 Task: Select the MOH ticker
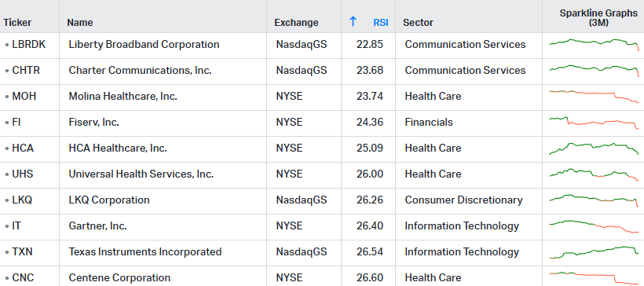click(24, 96)
